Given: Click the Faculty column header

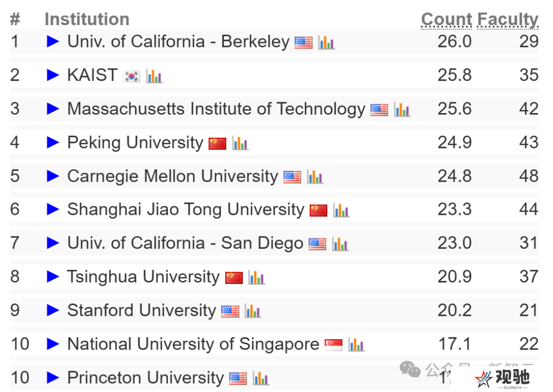Looking at the screenshot, I should (x=508, y=19).
